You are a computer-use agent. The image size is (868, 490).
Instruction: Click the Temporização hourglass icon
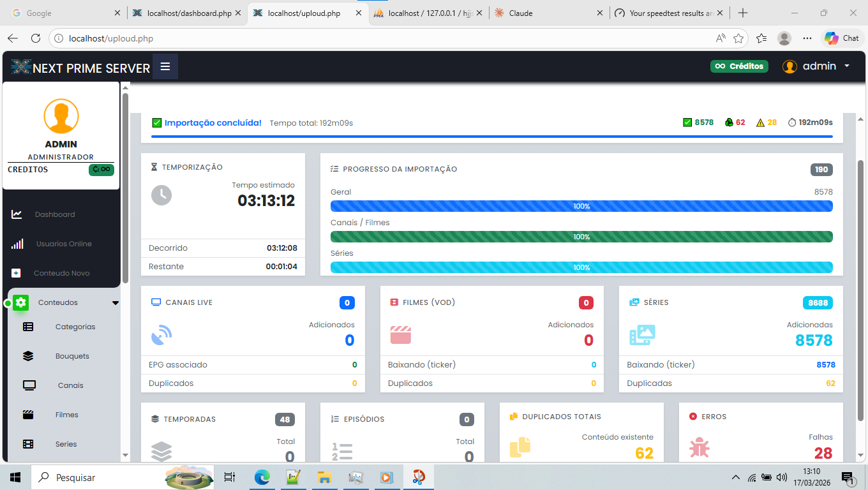point(154,167)
